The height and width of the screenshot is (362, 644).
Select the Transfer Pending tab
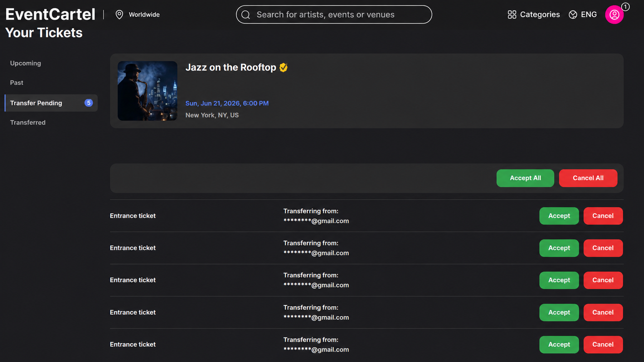51,103
